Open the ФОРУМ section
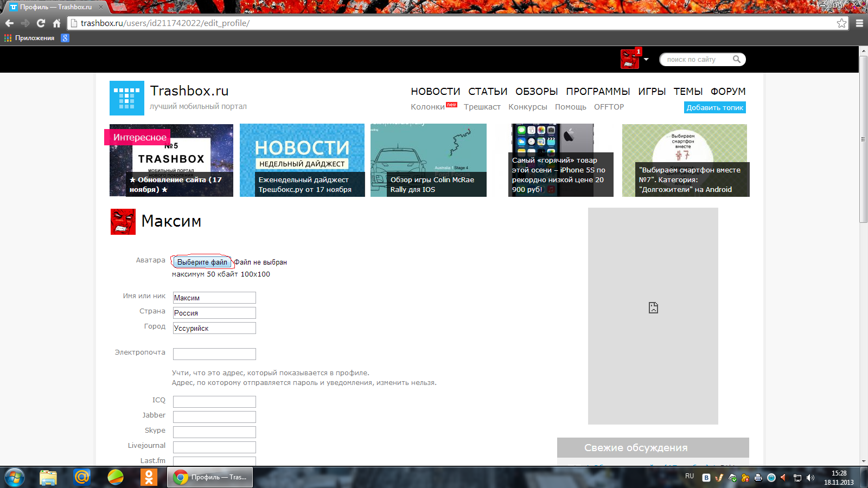 coord(728,92)
